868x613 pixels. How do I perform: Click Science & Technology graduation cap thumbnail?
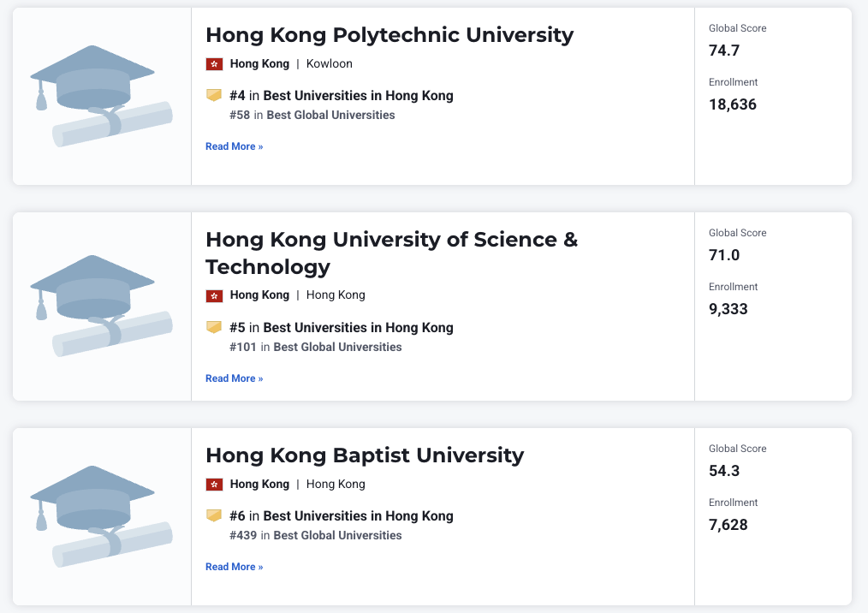pyautogui.click(x=101, y=306)
